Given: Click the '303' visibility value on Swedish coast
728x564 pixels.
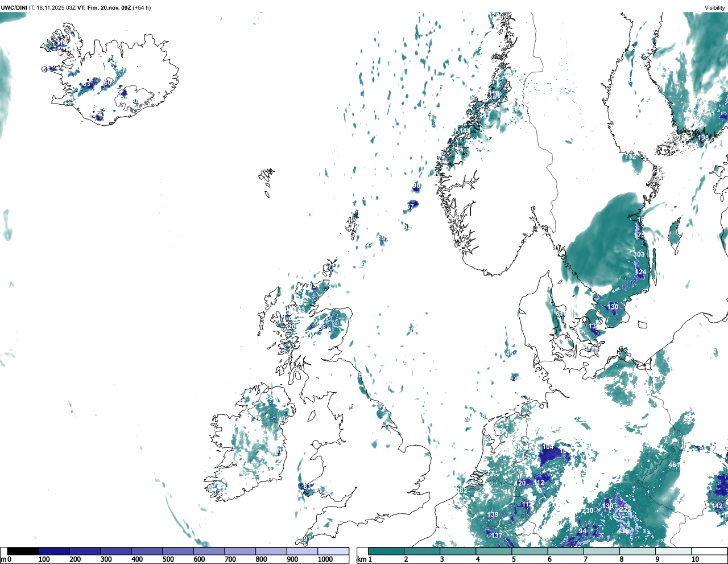Looking at the screenshot, I should pos(639,254).
